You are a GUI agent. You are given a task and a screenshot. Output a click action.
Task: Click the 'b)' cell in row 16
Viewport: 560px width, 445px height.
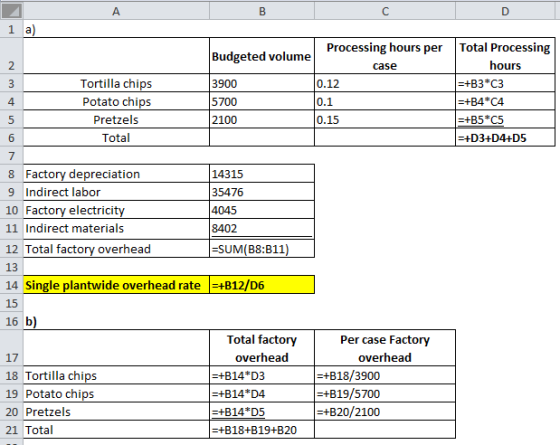pyautogui.click(x=116, y=321)
